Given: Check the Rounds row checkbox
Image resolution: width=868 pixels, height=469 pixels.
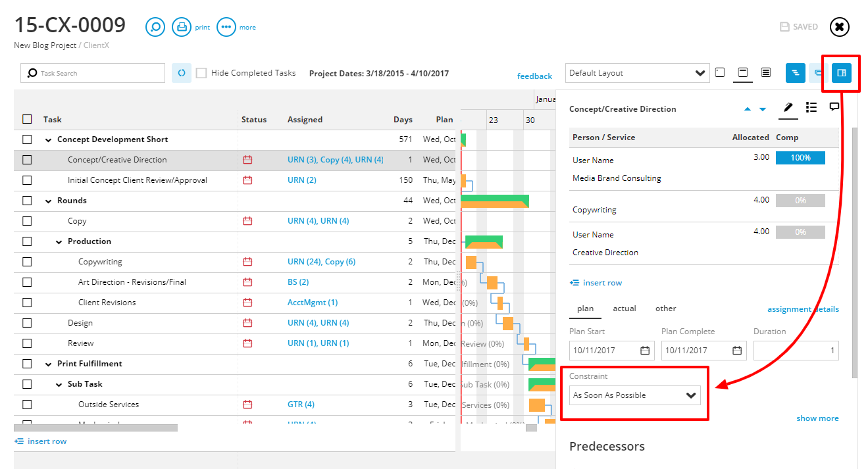Looking at the screenshot, I should [27, 201].
